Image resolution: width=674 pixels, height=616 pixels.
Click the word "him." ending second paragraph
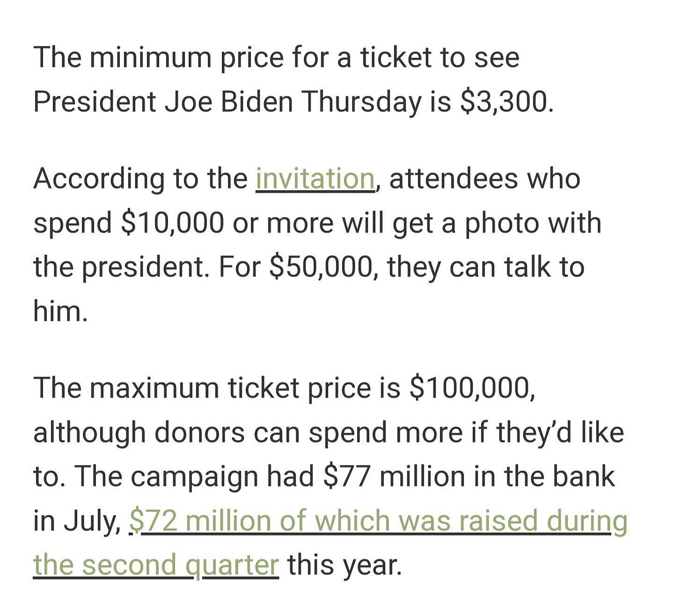(x=60, y=311)
